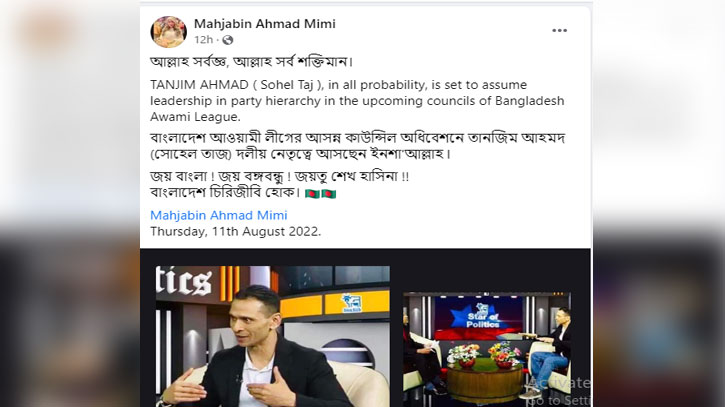Follow the blue Mahjabin Ahmad Mimi link
Viewport: 725px width, 407px height.
pos(219,215)
